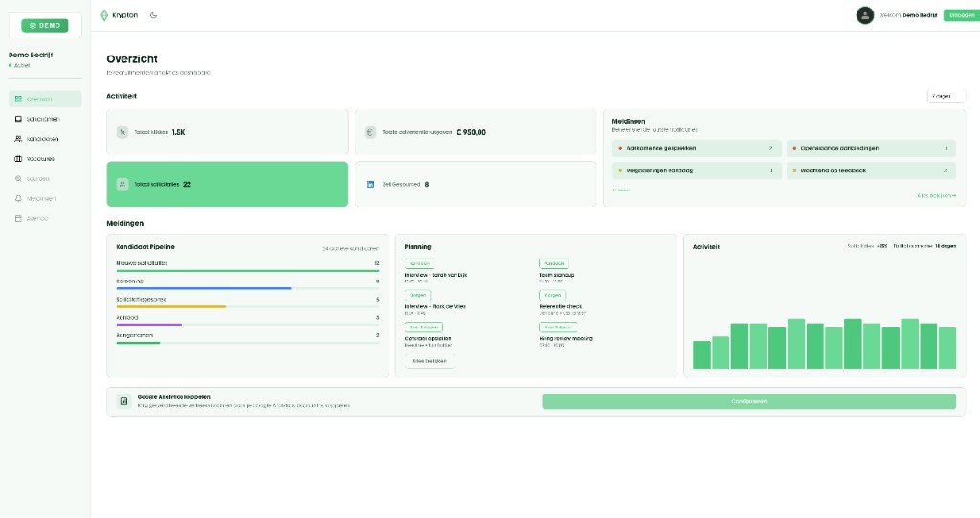Click the tag above Hiring review meeting
The width and height of the screenshot is (980, 518).
click(x=558, y=327)
